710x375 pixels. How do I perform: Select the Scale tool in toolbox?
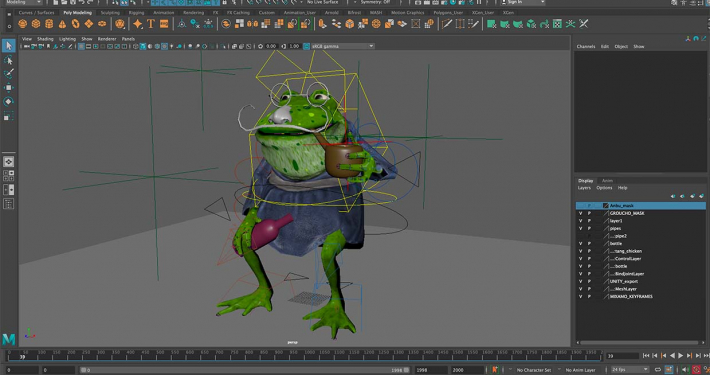click(x=8, y=116)
